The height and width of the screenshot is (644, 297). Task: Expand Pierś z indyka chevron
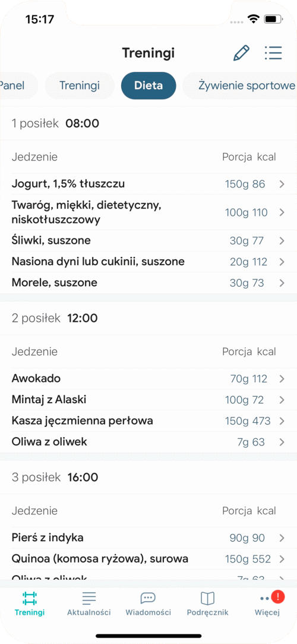click(282, 538)
